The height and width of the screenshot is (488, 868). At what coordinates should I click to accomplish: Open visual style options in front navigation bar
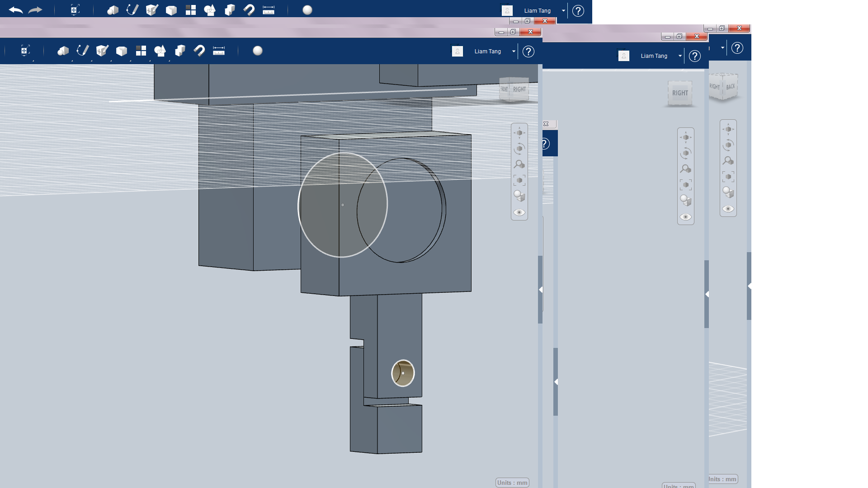point(519,196)
